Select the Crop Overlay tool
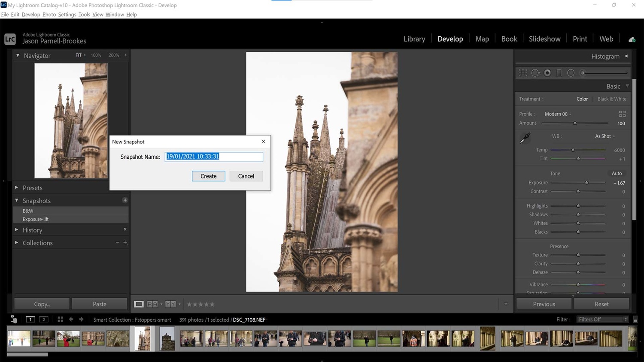 [523, 73]
